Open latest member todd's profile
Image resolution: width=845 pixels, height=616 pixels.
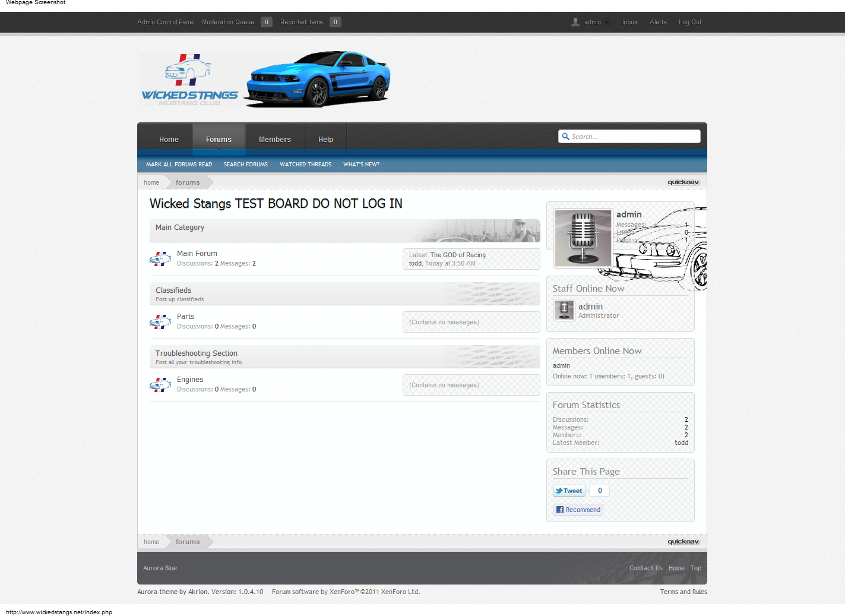(681, 443)
